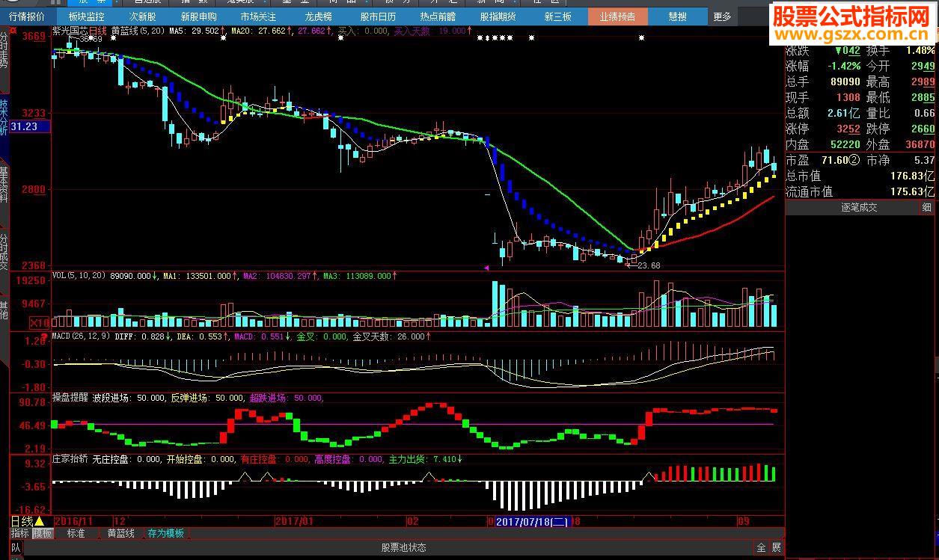Click the VOL(5,10,20) indicator label
939x560 pixels.
pyautogui.click(x=79, y=276)
